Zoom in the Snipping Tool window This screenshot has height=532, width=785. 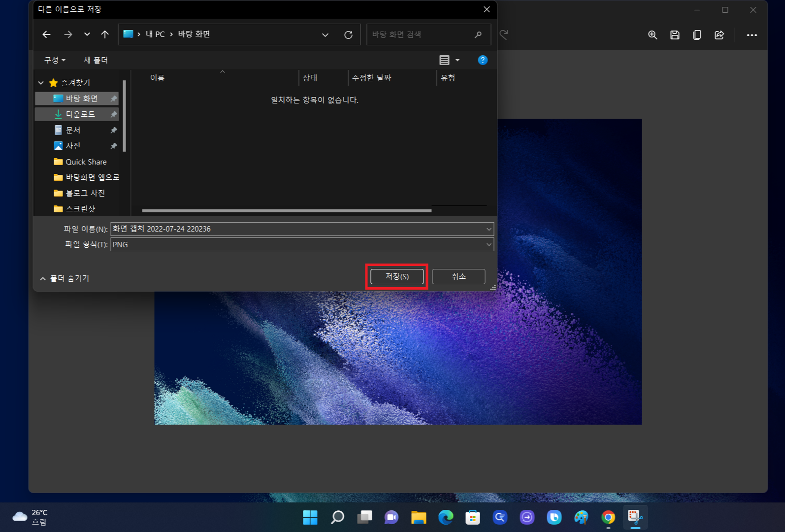[x=653, y=35]
